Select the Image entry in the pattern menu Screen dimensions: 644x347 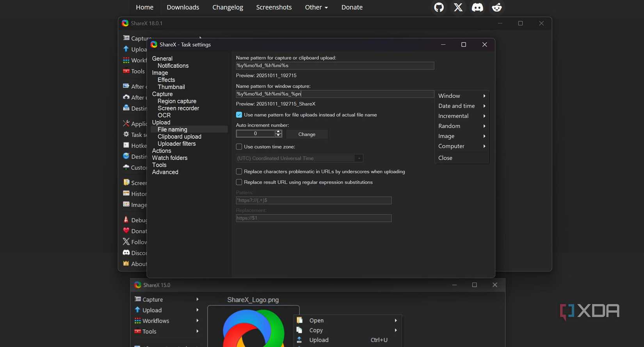pos(462,136)
